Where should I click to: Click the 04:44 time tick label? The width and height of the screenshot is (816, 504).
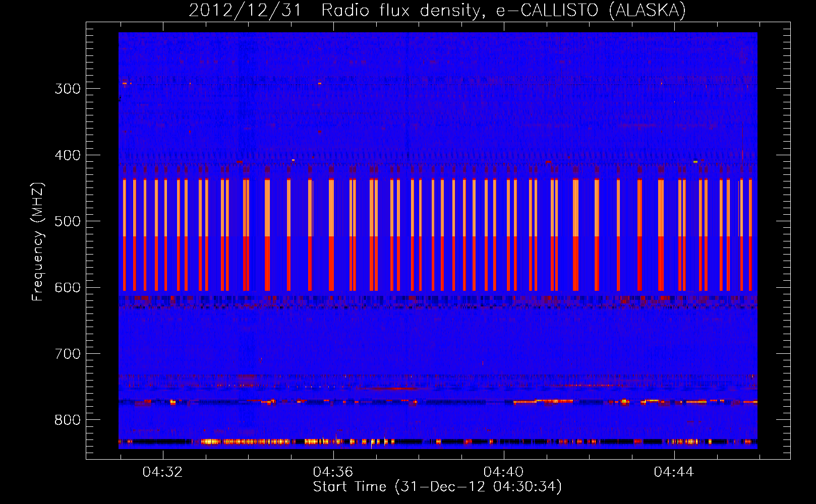click(x=674, y=472)
